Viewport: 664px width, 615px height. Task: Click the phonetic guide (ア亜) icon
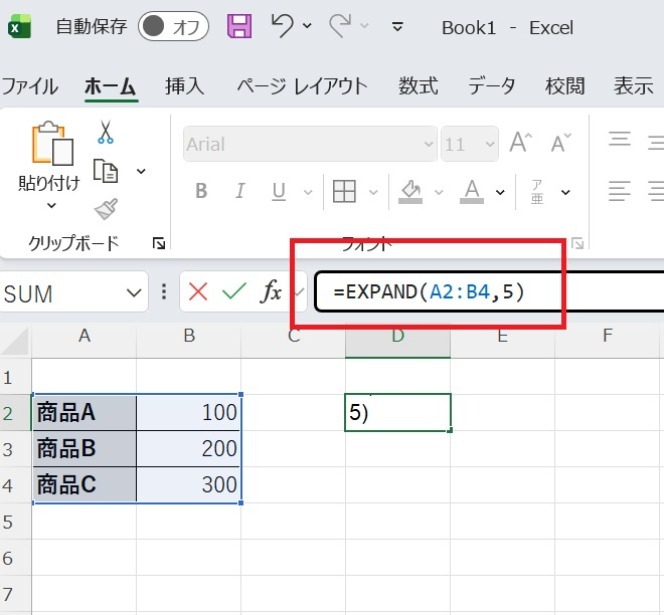point(537,191)
